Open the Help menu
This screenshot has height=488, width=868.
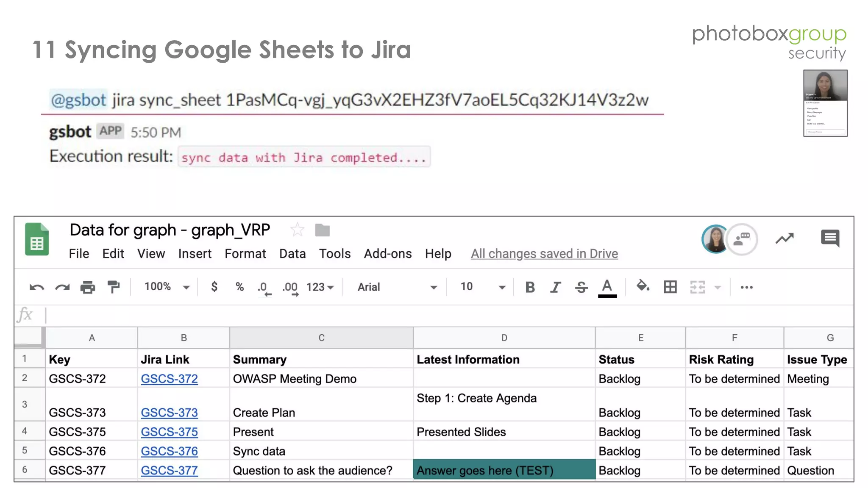click(438, 253)
